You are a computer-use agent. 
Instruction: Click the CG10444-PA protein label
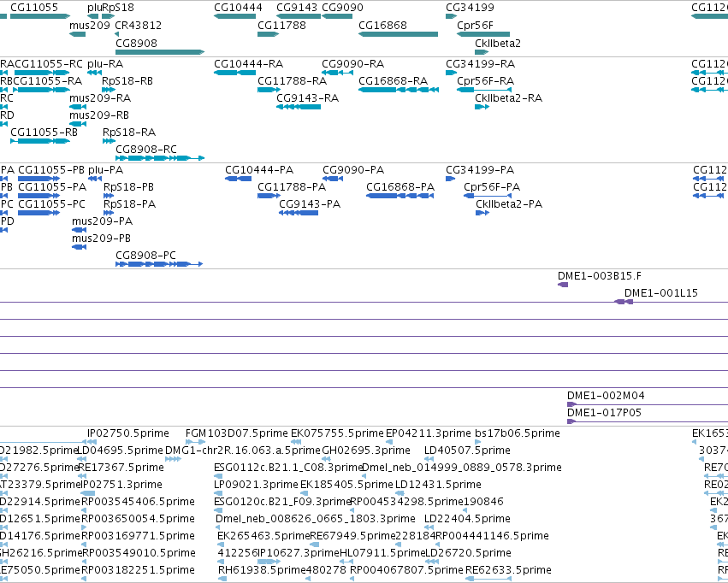point(259,170)
